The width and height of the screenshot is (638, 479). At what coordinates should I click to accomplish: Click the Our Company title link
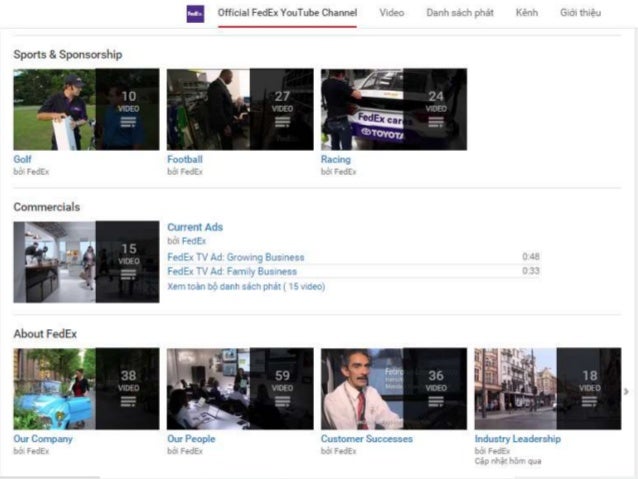click(43, 439)
